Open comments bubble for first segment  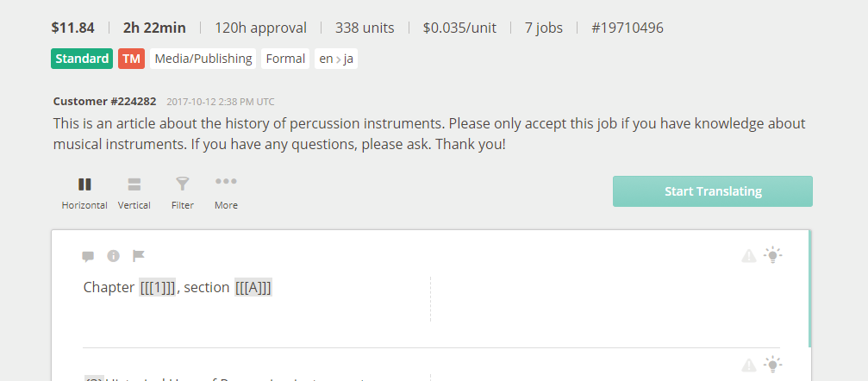87,256
